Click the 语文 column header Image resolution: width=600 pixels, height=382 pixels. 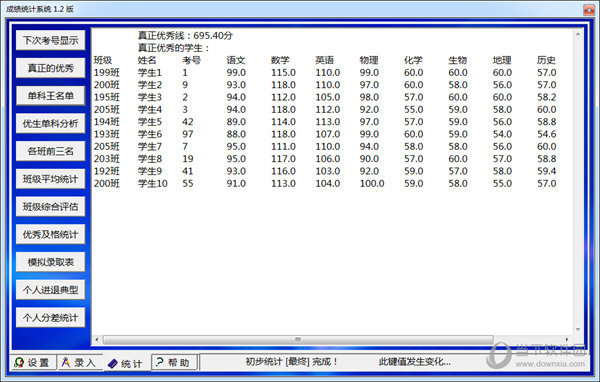pyautogui.click(x=236, y=60)
